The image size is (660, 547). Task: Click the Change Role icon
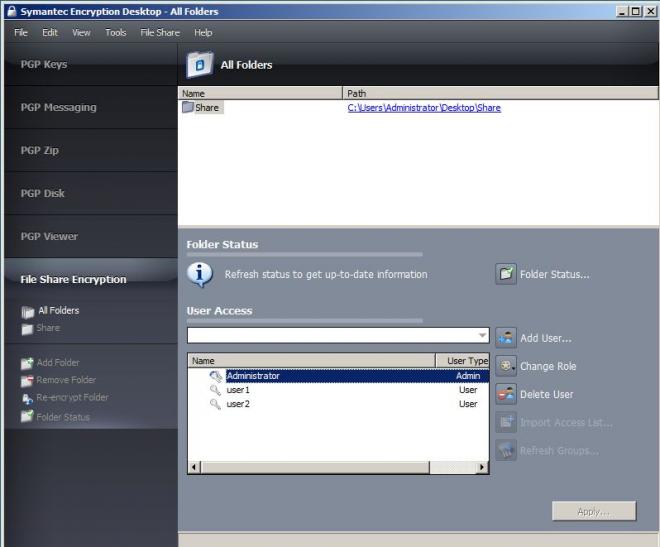pyautogui.click(x=506, y=366)
